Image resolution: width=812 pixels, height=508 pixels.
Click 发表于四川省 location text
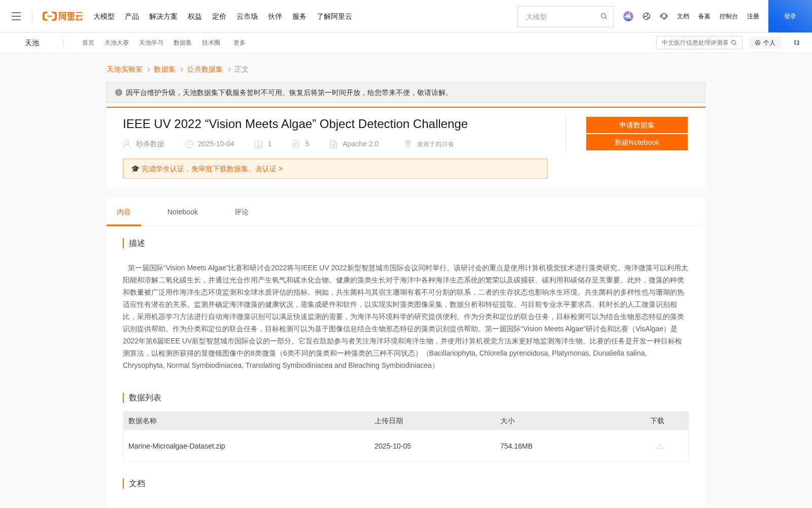coord(435,144)
